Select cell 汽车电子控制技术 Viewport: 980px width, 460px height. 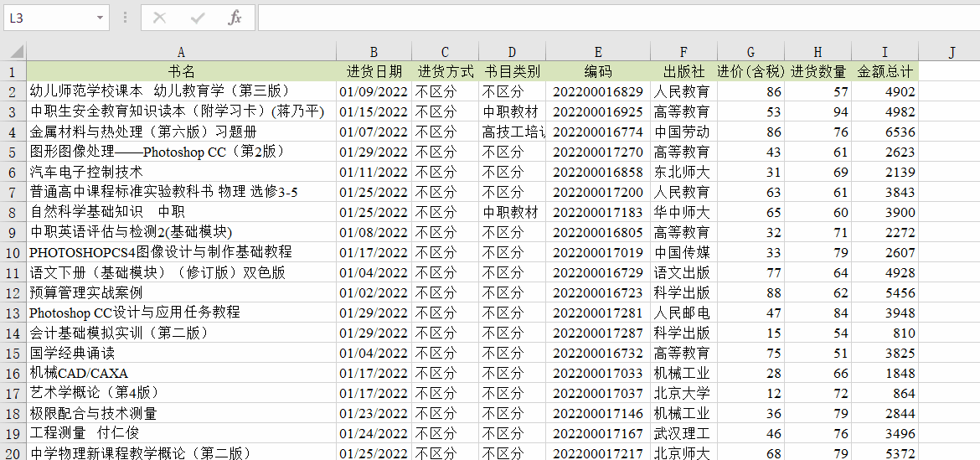tap(181, 172)
